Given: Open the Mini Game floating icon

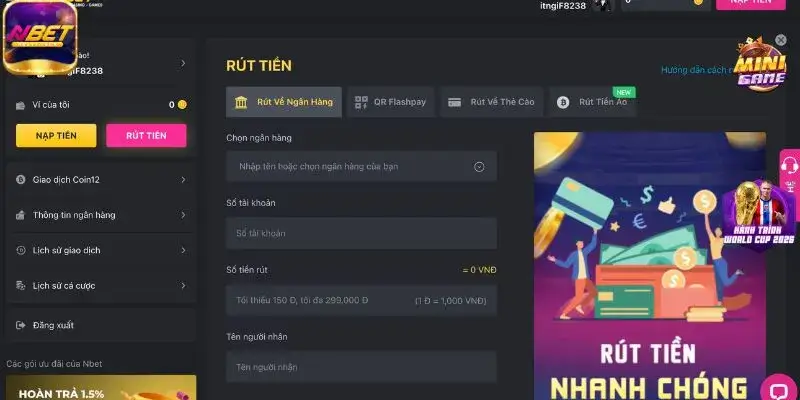Looking at the screenshot, I should (x=760, y=65).
